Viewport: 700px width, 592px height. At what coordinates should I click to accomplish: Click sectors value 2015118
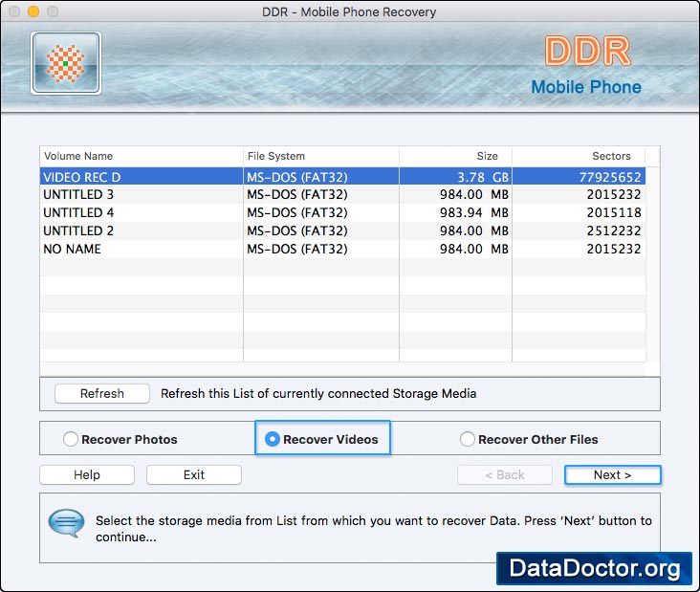tap(579, 212)
